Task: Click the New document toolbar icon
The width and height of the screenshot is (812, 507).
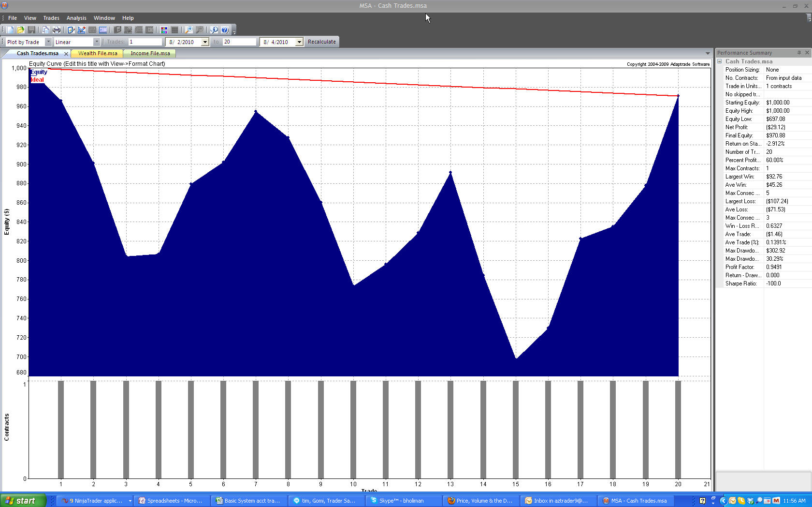Action: coord(10,30)
